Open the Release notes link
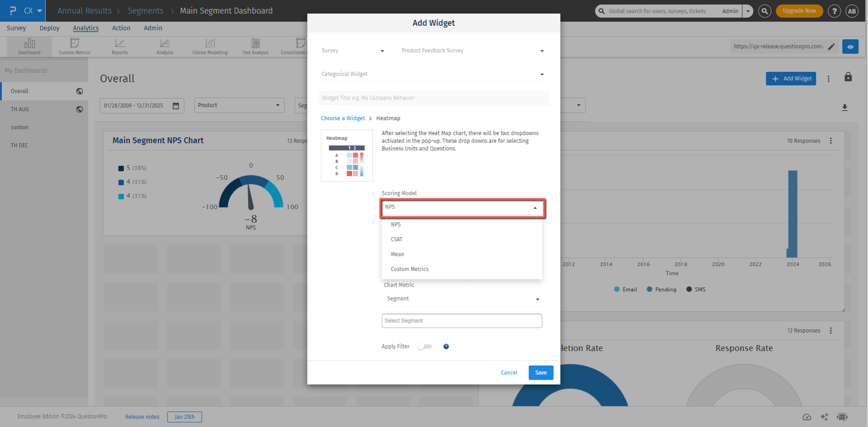The image size is (868, 427). click(x=142, y=417)
